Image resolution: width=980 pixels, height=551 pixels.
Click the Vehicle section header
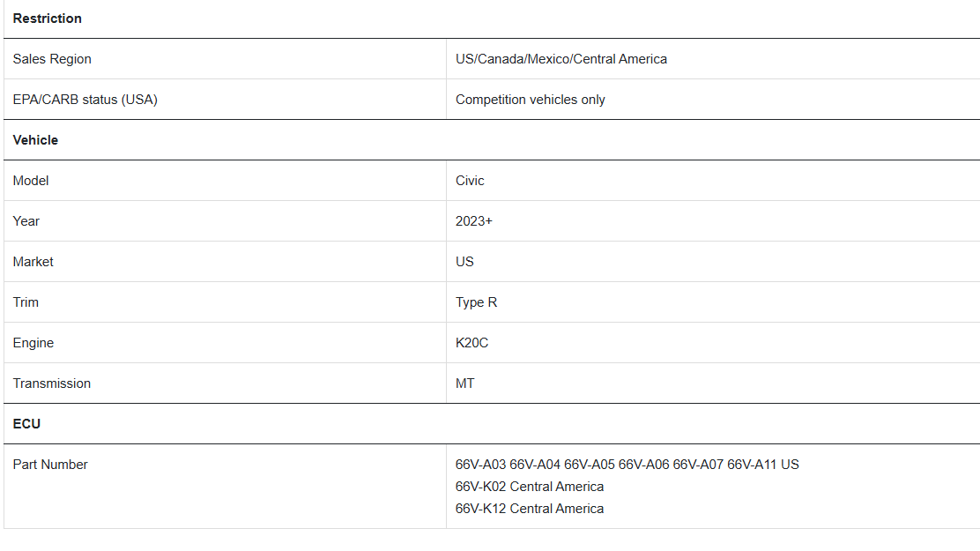pyautogui.click(x=35, y=140)
